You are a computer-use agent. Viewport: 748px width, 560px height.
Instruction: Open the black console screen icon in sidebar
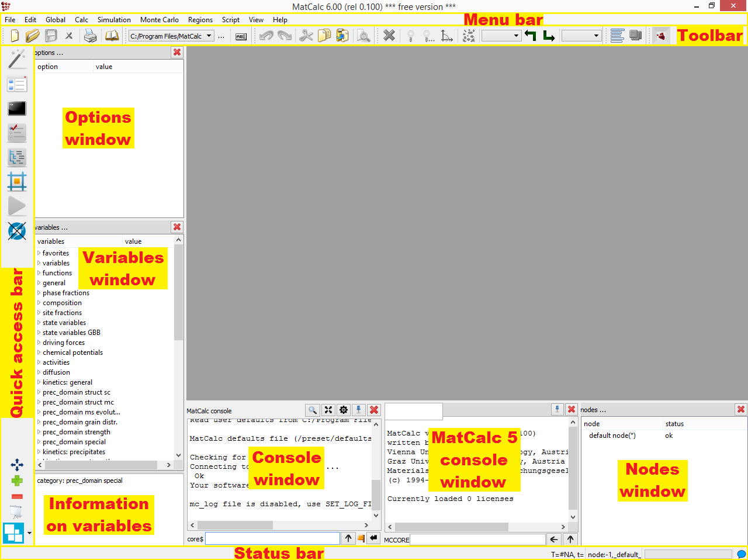coord(17,108)
